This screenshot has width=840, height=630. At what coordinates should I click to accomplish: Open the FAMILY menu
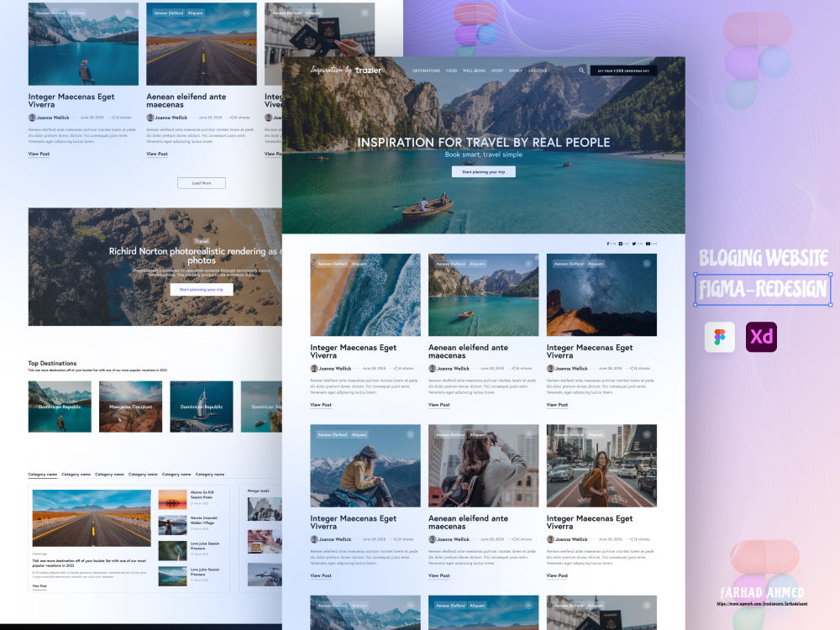[x=516, y=71]
